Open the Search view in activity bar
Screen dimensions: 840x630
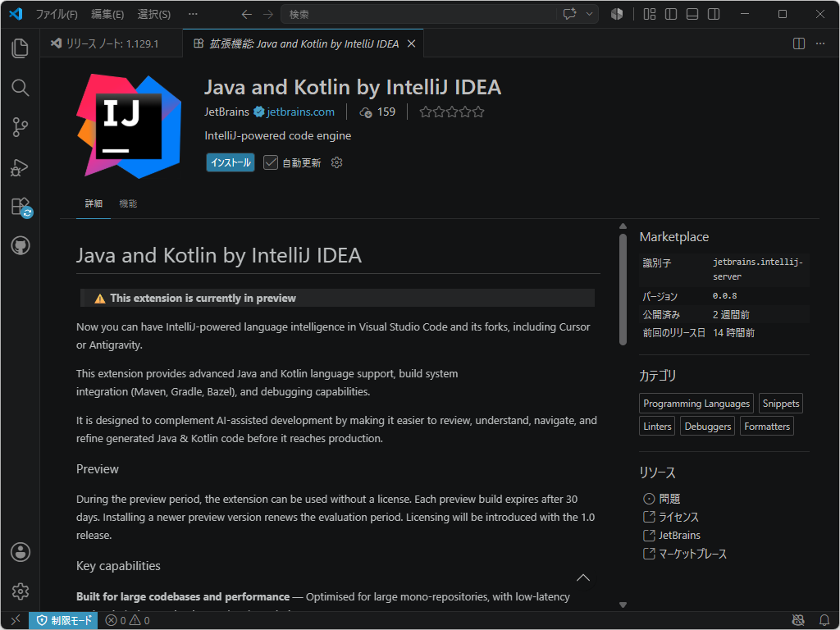pyautogui.click(x=20, y=87)
